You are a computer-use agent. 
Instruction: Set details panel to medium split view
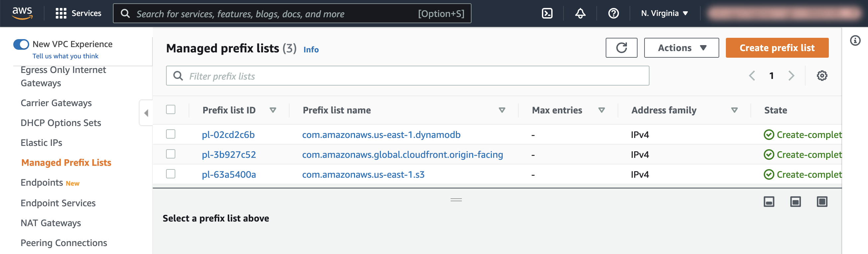tap(795, 202)
